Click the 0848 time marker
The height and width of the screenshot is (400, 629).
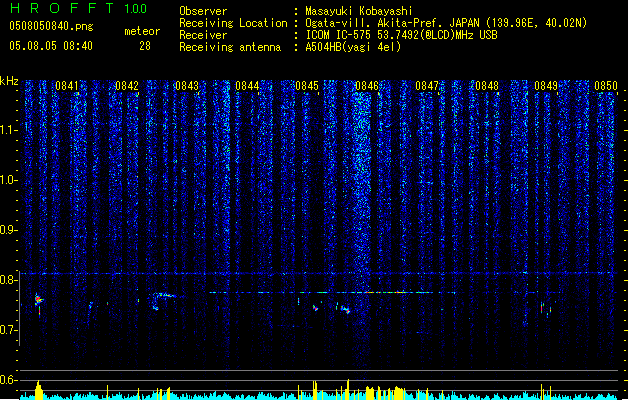coord(487,86)
